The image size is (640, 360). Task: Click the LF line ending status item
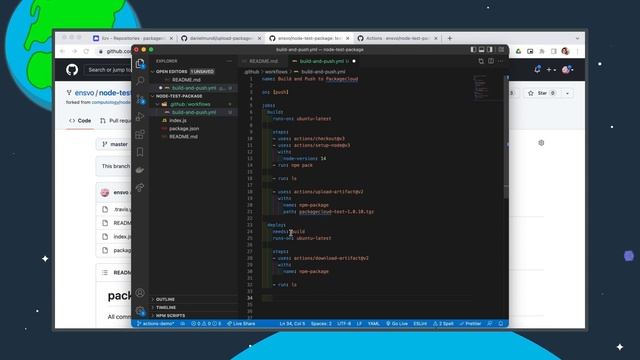pyautogui.click(x=360, y=324)
